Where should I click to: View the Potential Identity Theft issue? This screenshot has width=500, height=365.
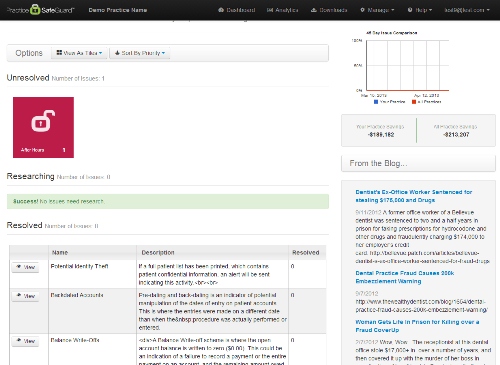[25, 267]
